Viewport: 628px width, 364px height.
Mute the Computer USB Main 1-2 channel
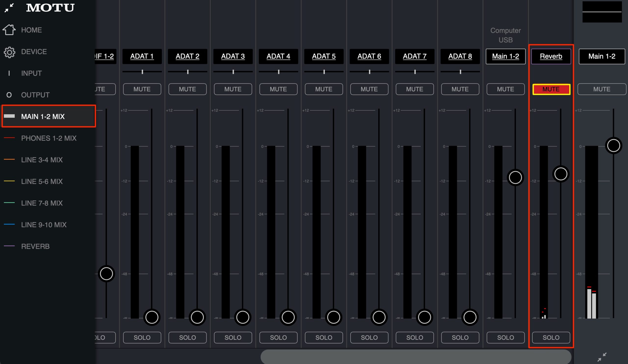coord(506,89)
